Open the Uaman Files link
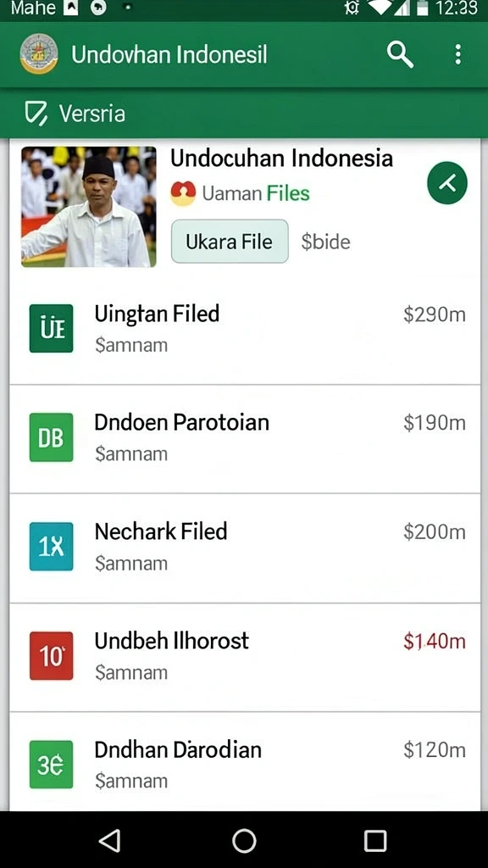This screenshot has width=488, height=868. pos(256,193)
